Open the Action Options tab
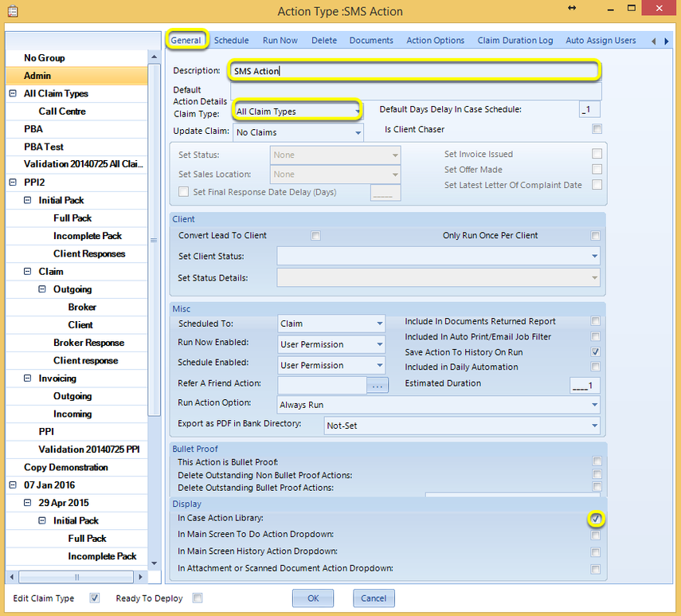The image size is (681, 616). 435,41
